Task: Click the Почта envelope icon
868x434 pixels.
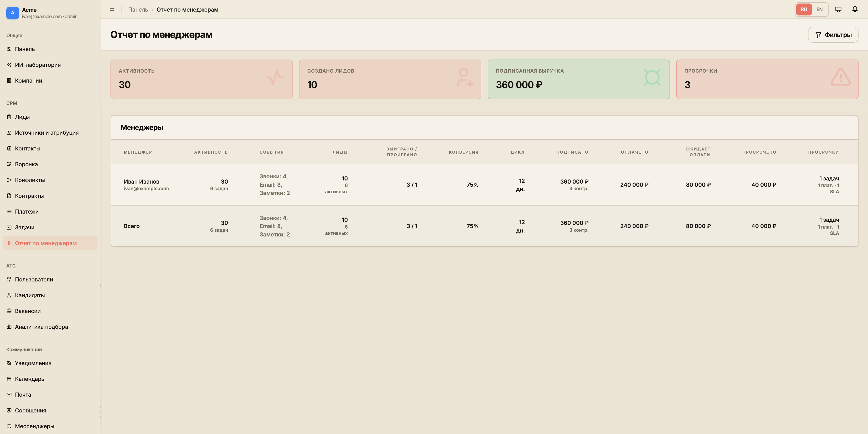Action: (9, 395)
